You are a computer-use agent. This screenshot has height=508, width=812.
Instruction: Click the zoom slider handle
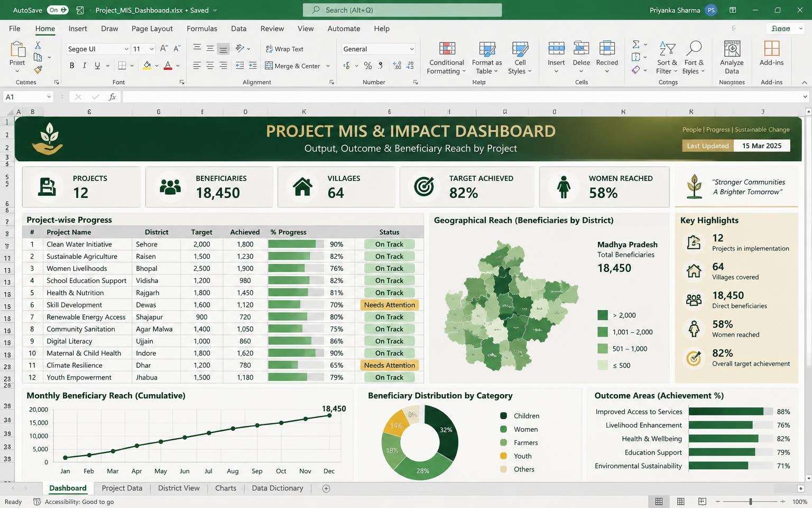point(750,501)
